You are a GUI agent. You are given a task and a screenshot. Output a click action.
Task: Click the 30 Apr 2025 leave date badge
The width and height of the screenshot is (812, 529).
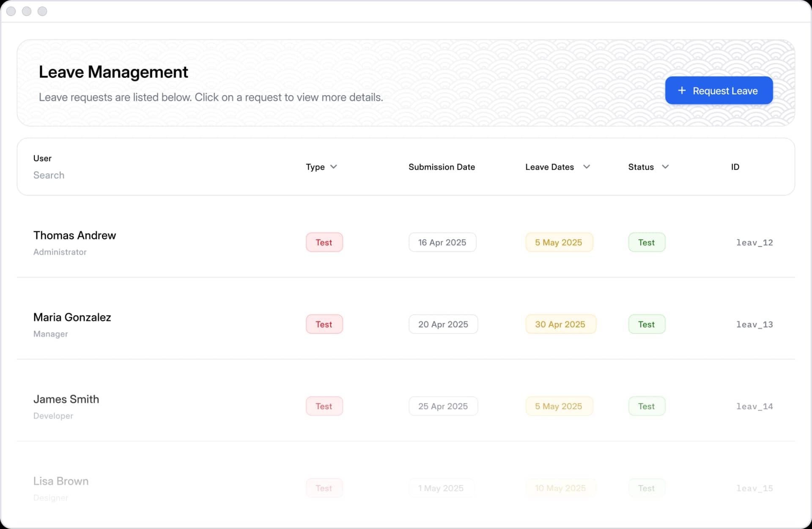tap(560, 325)
